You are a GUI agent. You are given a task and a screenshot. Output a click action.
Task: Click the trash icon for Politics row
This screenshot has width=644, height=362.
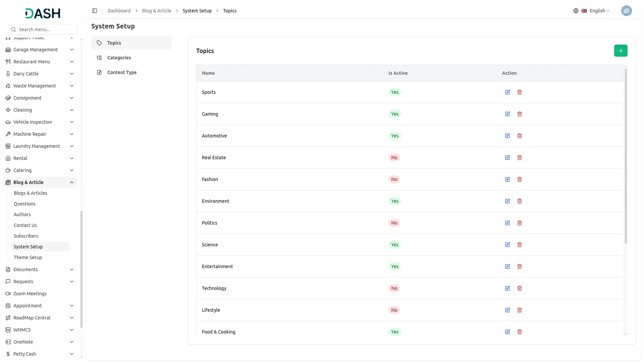pyautogui.click(x=520, y=223)
